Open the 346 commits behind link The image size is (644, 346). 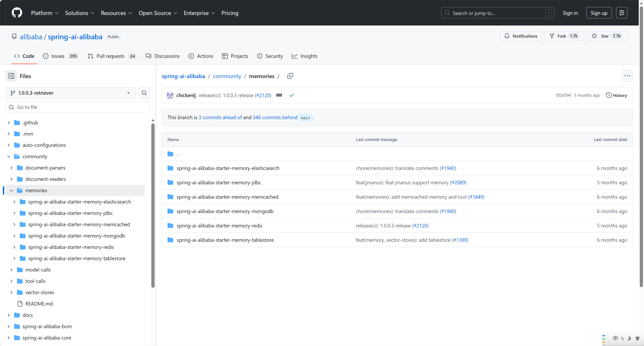coord(275,117)
